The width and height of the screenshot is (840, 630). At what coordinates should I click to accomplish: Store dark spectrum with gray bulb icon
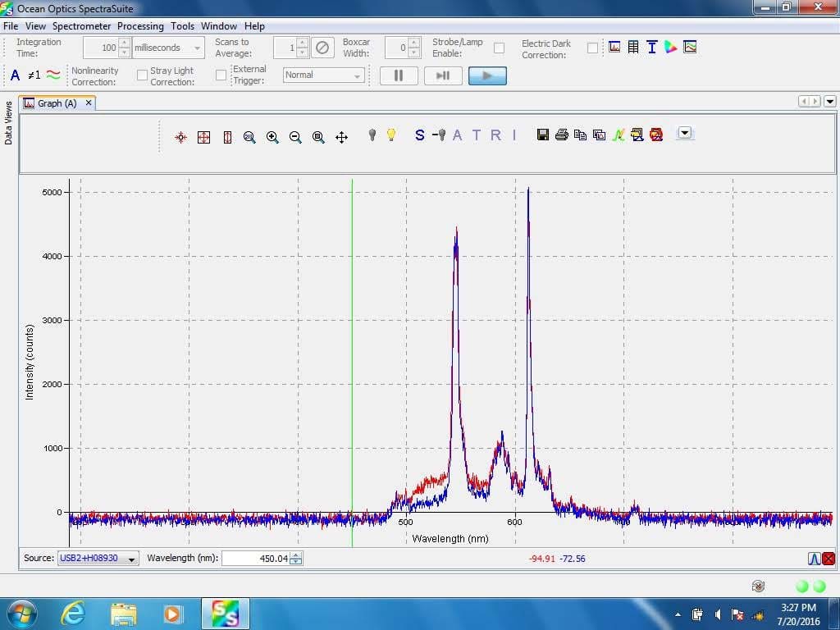pyautogui.click(x=372, y=135)
